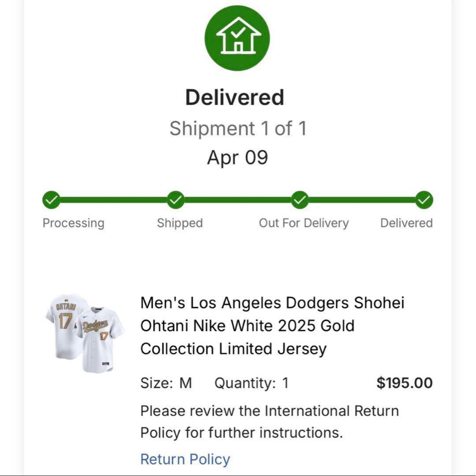
Task: Click the $195.00 price
Action: pos(405,383)
